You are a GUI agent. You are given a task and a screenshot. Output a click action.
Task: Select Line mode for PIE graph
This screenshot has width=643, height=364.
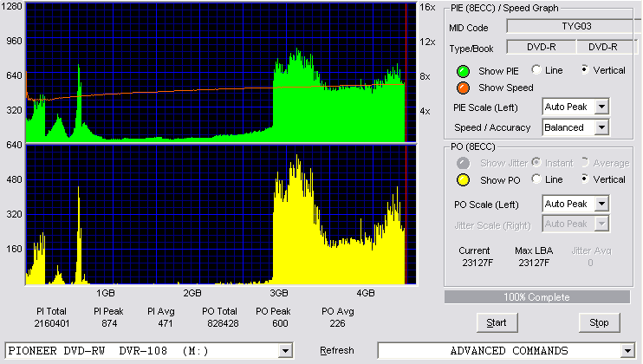pos(536,69)
